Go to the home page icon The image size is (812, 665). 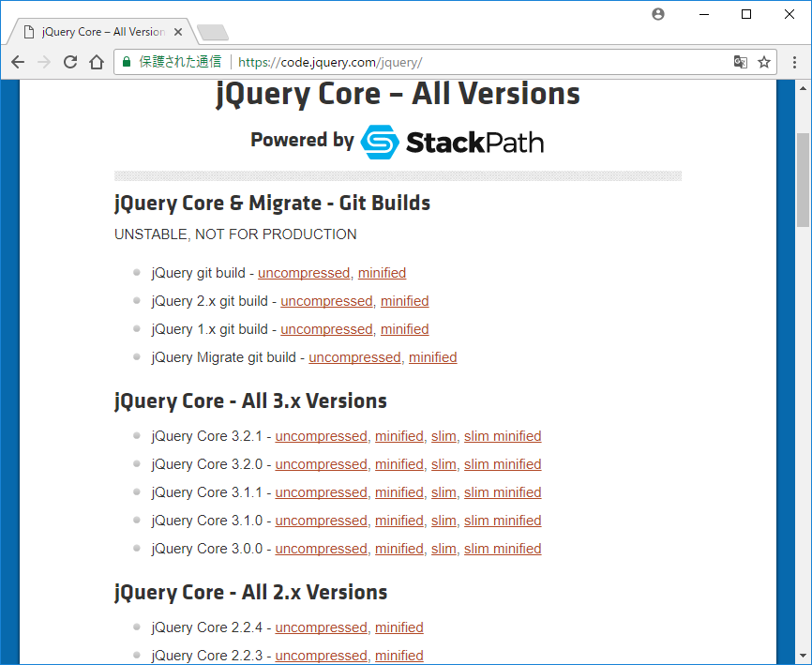click(97, 62)
